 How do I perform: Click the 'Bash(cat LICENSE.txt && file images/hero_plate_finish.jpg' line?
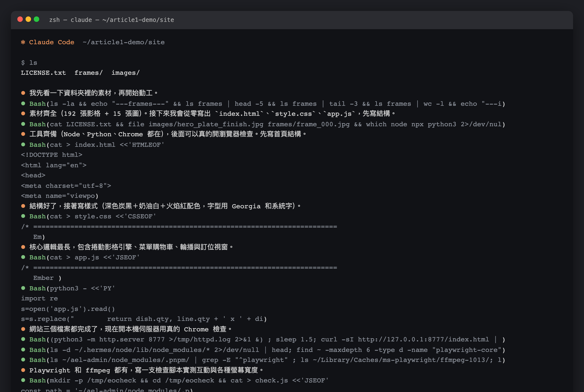pos(263,124)
